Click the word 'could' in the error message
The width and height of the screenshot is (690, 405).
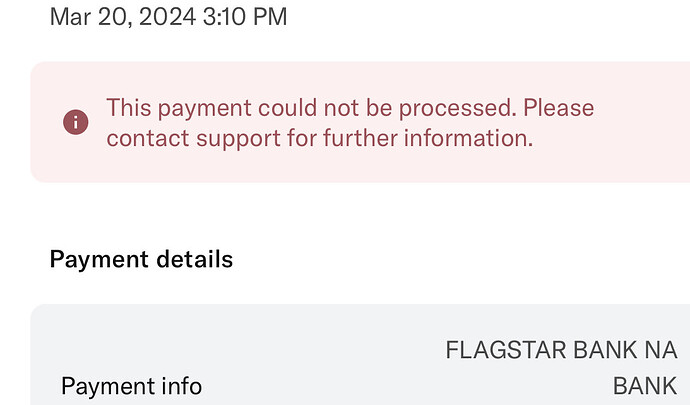coord(287,108)
